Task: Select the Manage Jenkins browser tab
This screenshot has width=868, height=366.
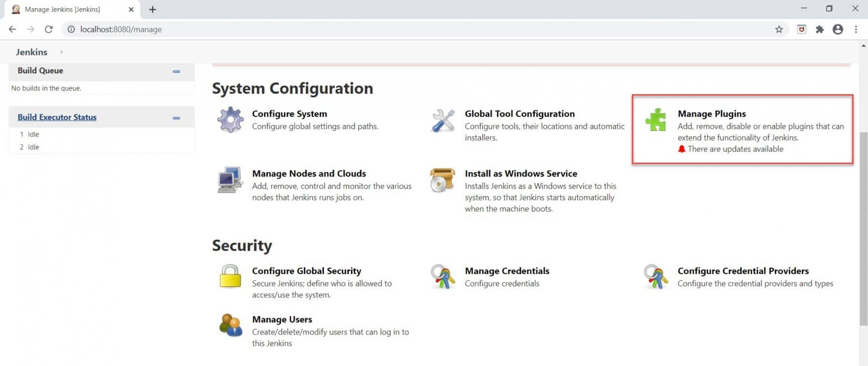Action: coord(72,9)
